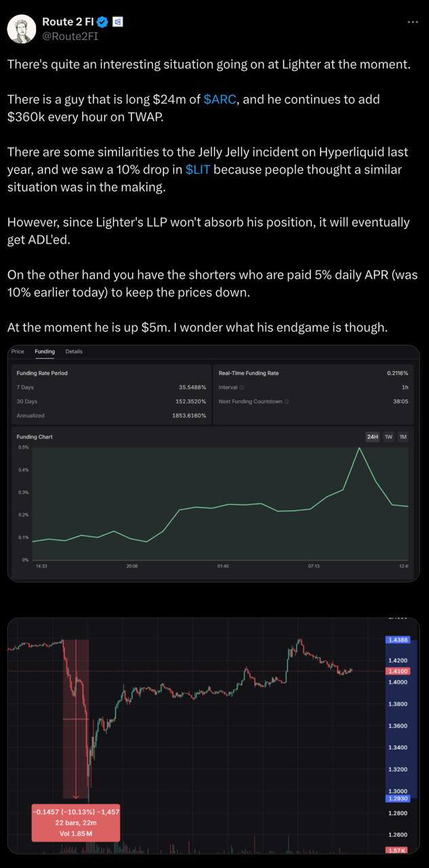The height and width of the screenshot is (868, 429).
Task: Click the Route 2 FI display name
Action: coord(68,22)
